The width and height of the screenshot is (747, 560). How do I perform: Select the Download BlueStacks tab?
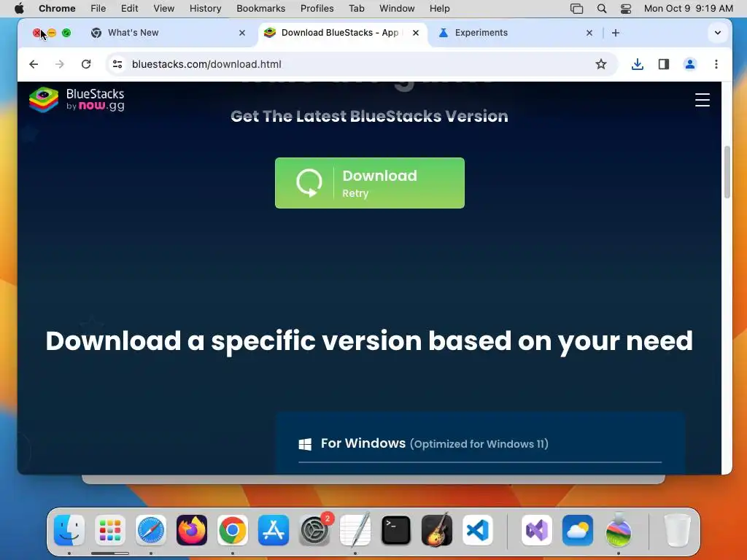click(x=342, y=33)
